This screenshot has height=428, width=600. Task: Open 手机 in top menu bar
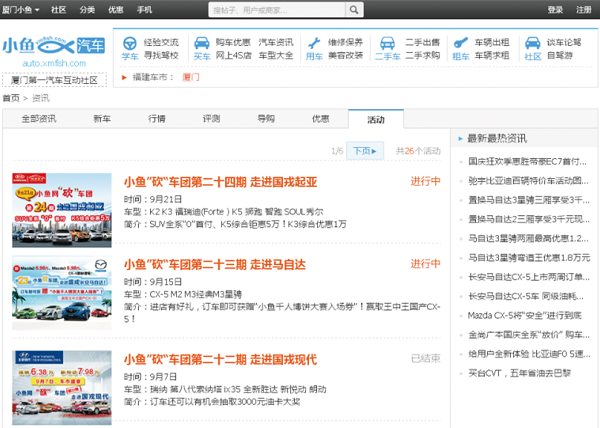144,10
